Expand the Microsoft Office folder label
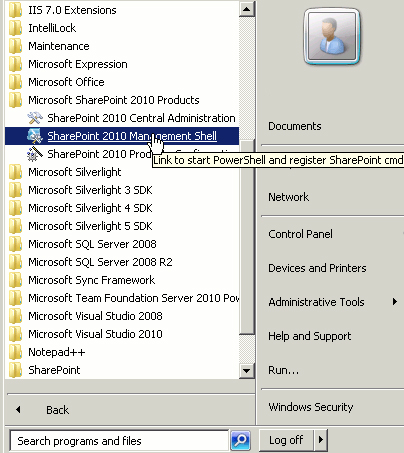The width and height of the screenshot is (404, 453). [66, 82]
